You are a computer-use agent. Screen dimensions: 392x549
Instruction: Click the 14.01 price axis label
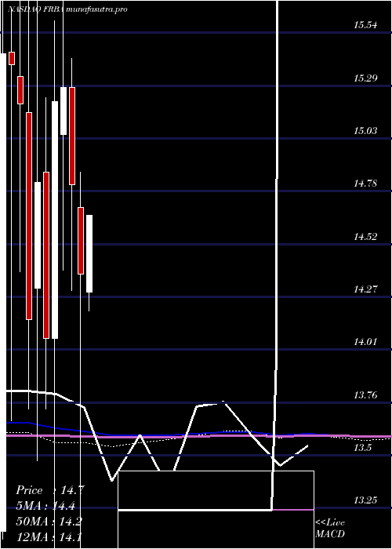(365, 342)
